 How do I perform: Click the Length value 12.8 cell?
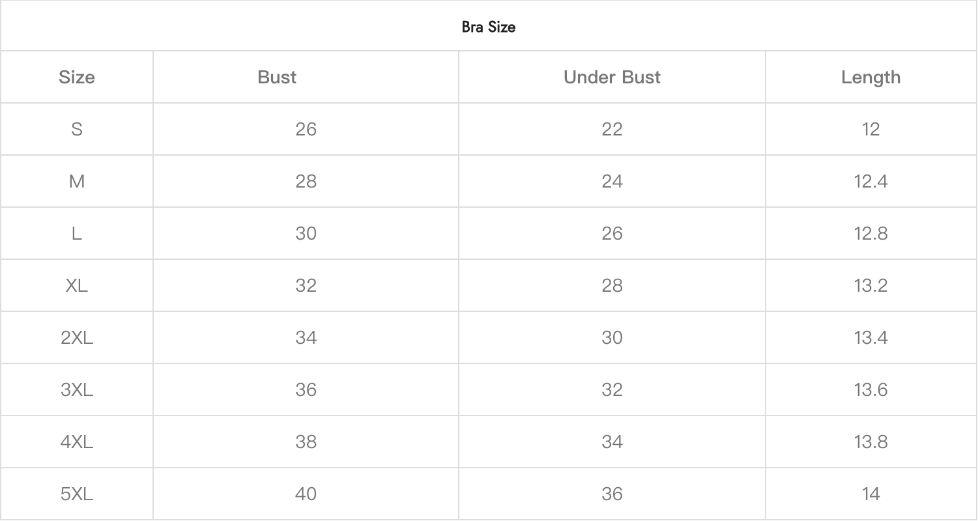871,234
